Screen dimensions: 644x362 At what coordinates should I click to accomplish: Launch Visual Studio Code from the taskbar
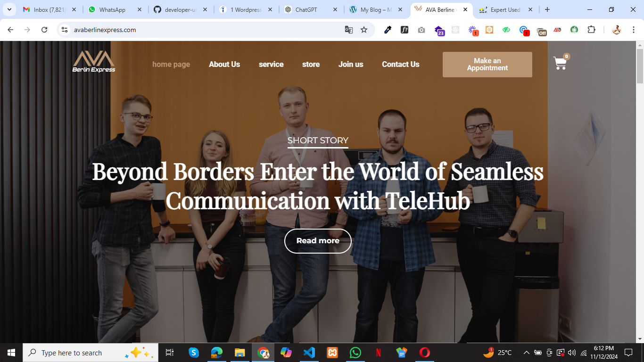[x=309, y=353]
